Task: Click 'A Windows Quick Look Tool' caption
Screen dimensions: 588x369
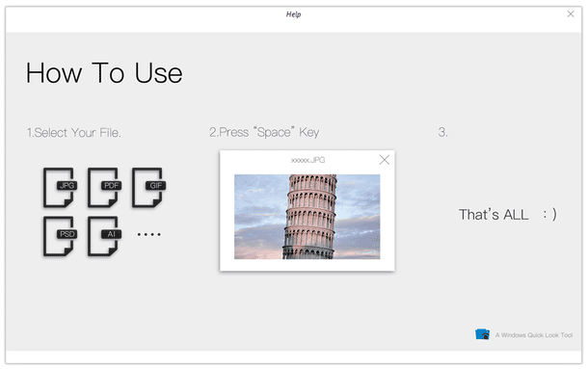Action: (534, 335)
